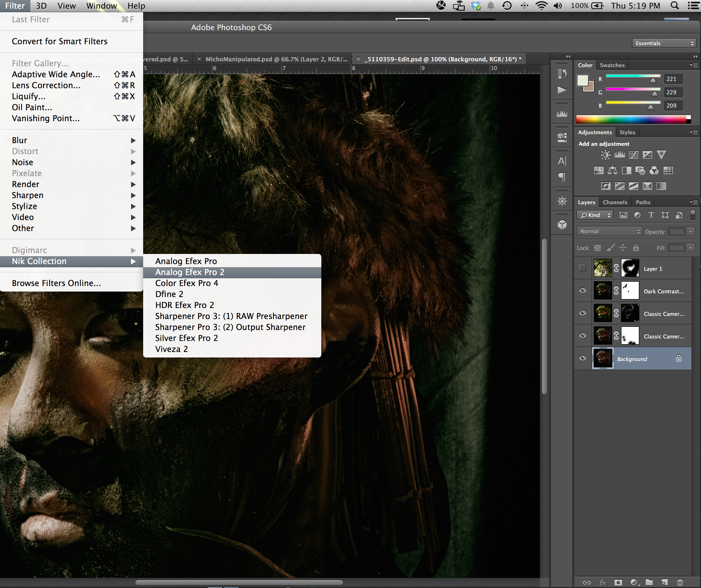Viewport: 701px width, 588px height.
Task: Show hidden Layer 1 visibility box
Action: click(582, 268)
